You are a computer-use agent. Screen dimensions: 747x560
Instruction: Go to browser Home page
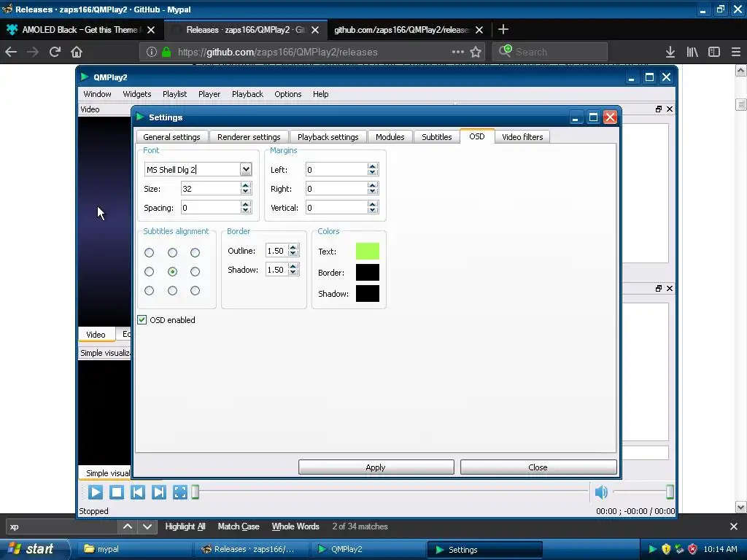[77, 52]
